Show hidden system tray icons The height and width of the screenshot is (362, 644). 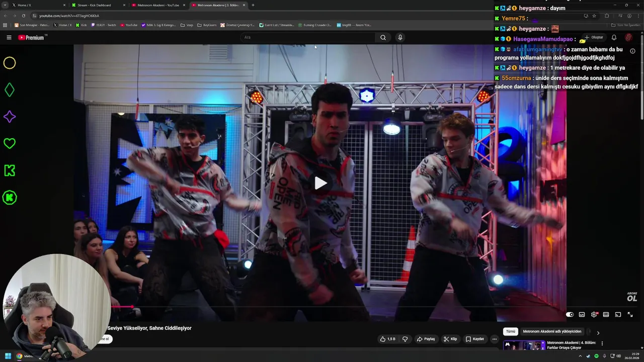click(580, 356)
